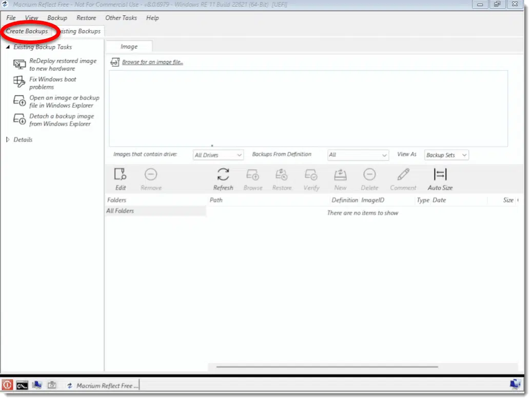532x401 pixels.
Task: Select the All Folders row
Action: click(156, 211)
